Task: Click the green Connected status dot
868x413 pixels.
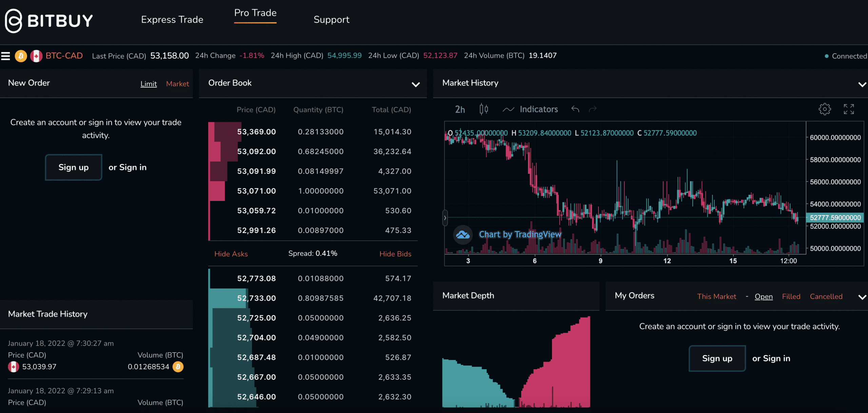Action: 827,56
